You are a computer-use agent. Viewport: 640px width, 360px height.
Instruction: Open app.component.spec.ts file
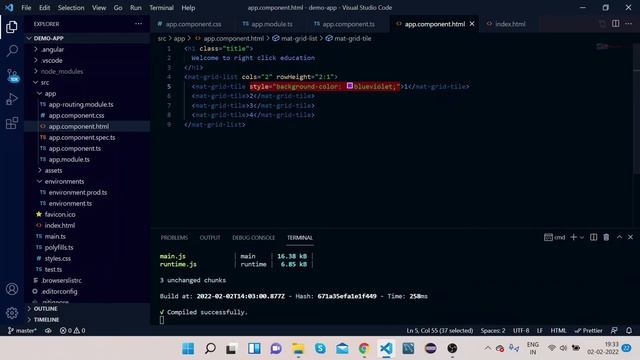click(x=82, y=138)
